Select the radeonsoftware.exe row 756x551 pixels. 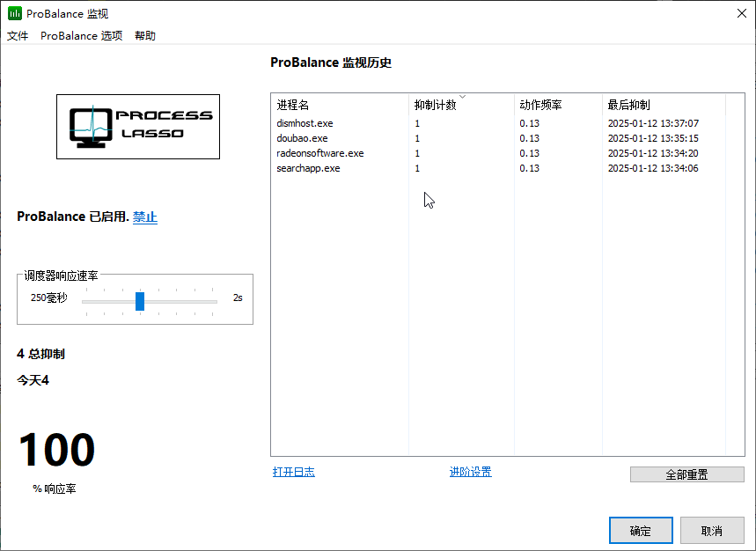coord(498,153)
